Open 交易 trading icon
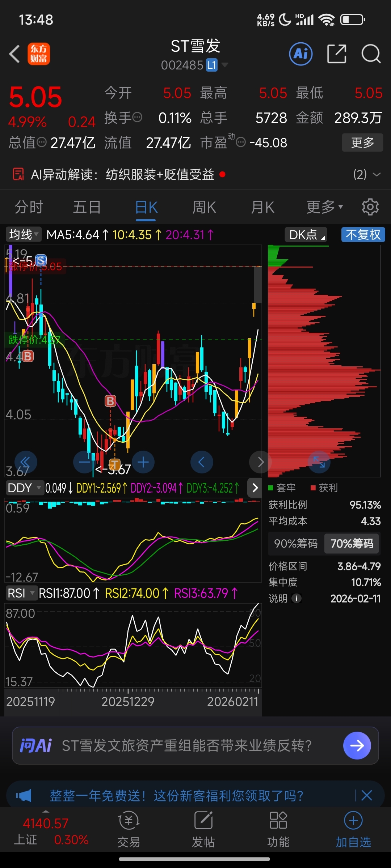Image resolution: width=391 pixels, height=868 pixels. pos(129,829)
